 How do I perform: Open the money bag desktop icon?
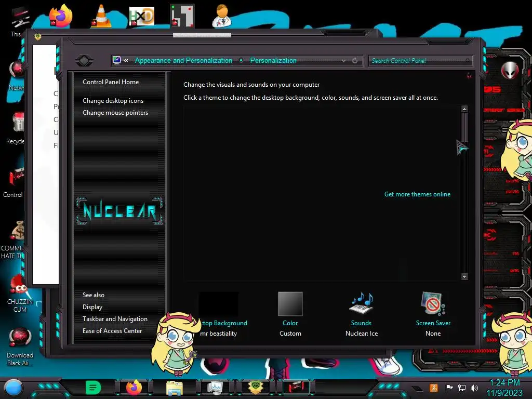coord(18,231)
